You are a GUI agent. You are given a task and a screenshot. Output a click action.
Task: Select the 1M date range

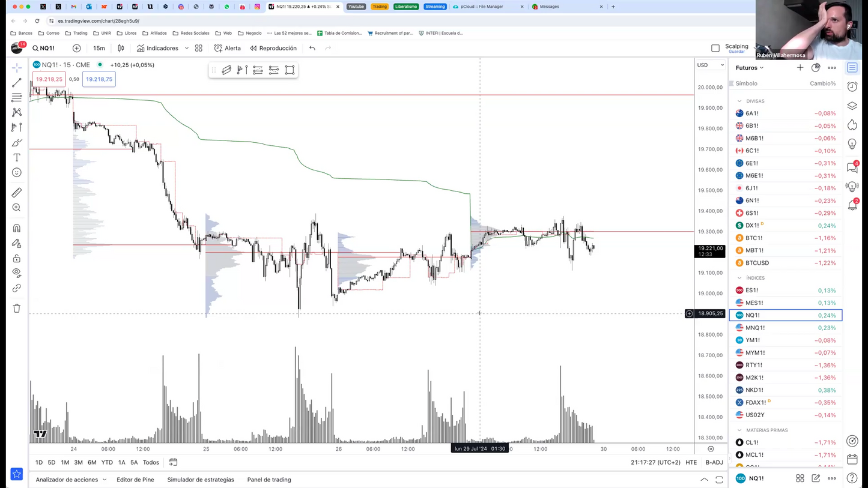click(x=65, y=462)
